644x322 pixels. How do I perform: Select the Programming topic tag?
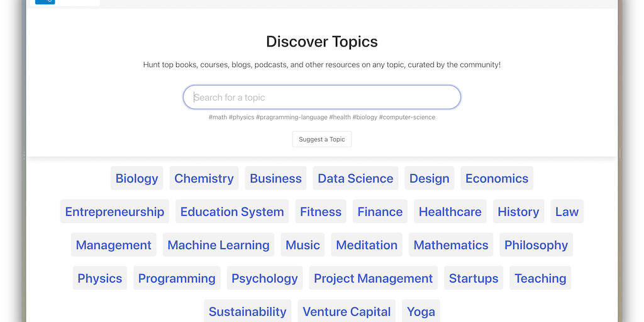coord(177,279)
